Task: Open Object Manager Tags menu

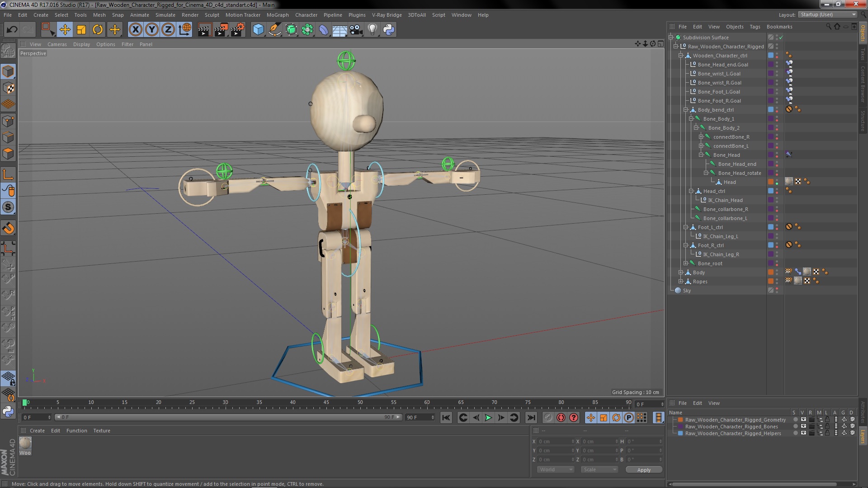Action: coord(755,27)
